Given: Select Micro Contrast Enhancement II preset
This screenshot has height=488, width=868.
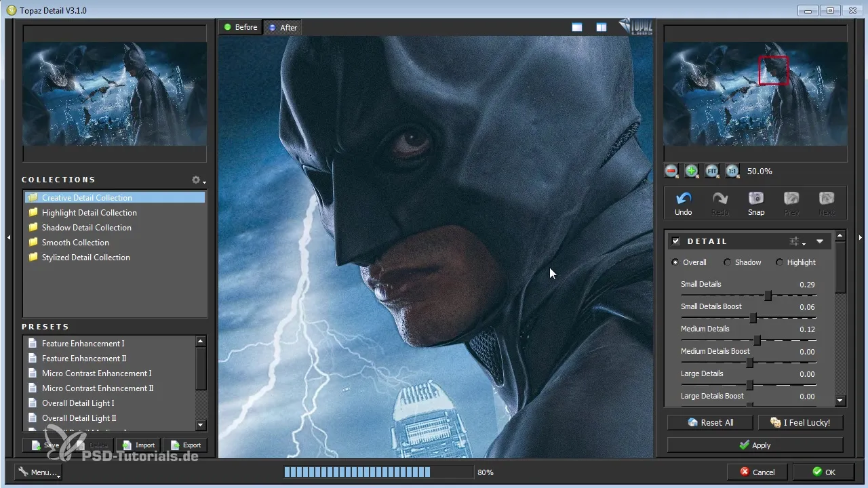Looking at the screenshot, I should click(x=98, y=388).
